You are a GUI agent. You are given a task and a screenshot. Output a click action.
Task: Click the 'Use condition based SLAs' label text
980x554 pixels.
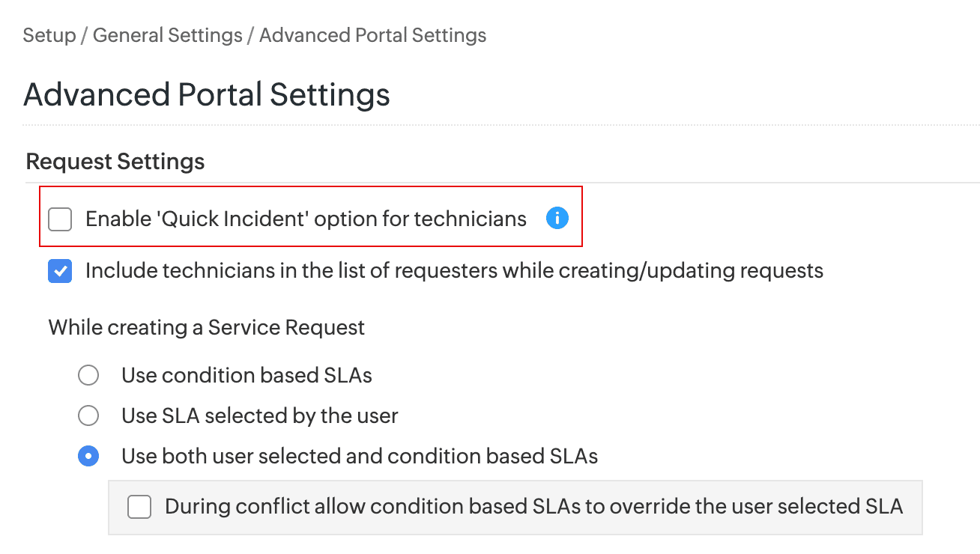(x=246, y=375)
